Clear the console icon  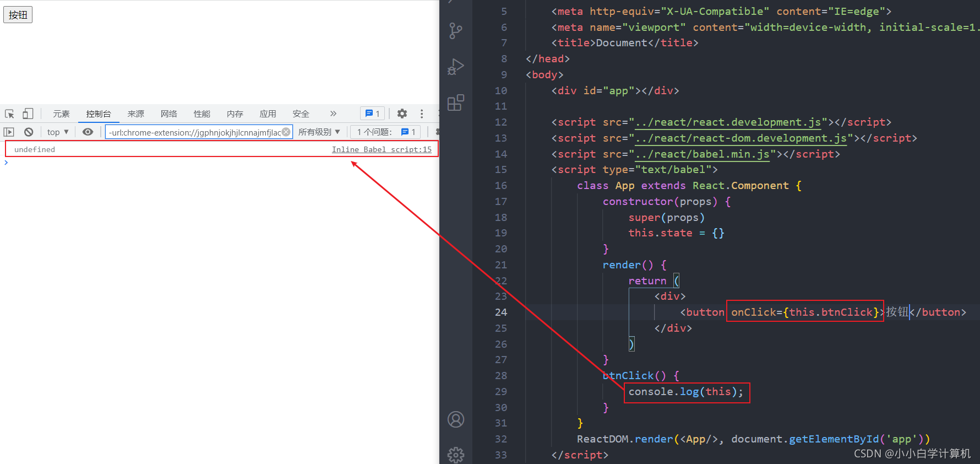[29, 132]
